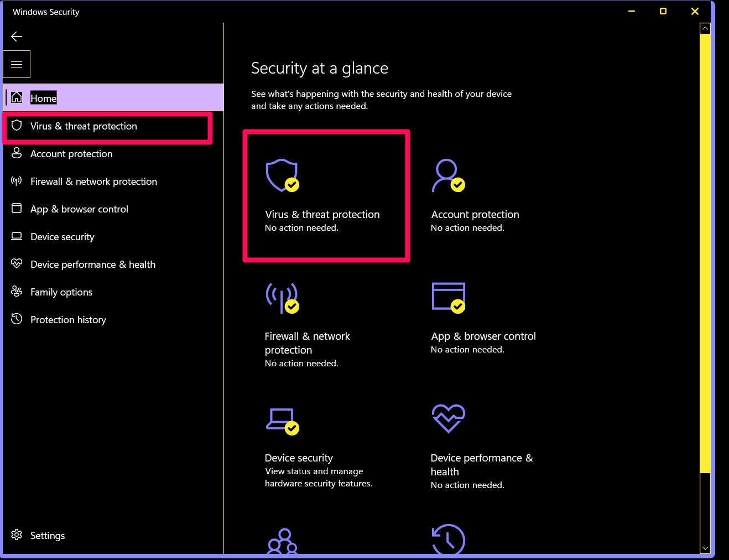Open the Device performance & health tile title
The height and width of the screenshot is (560, 729).
tap(482, 465)
